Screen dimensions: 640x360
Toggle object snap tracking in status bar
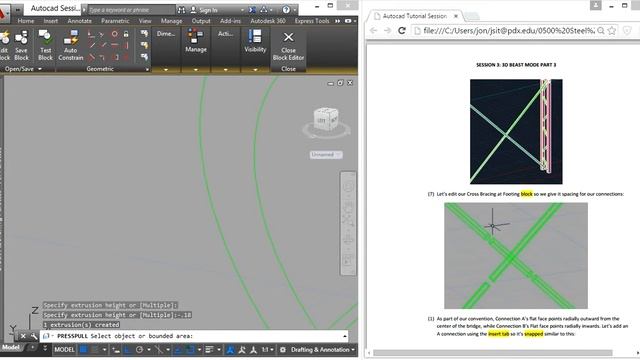178,350
